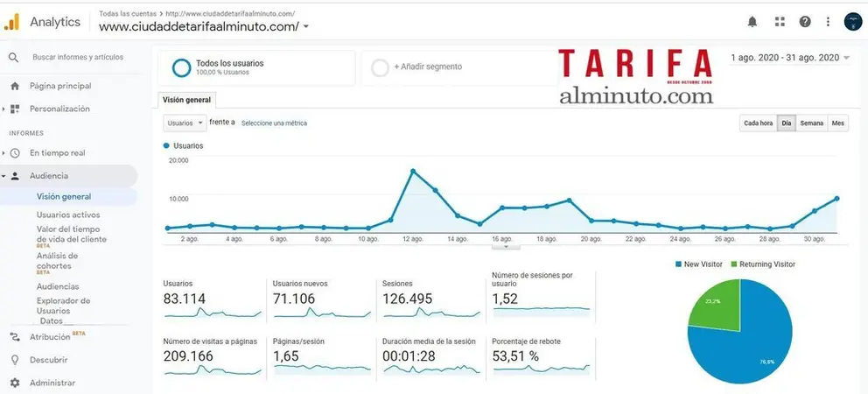The width and height of the screenshot is (868, 394).
Task: Open Google apps grid icon
Action: point(780,22)
